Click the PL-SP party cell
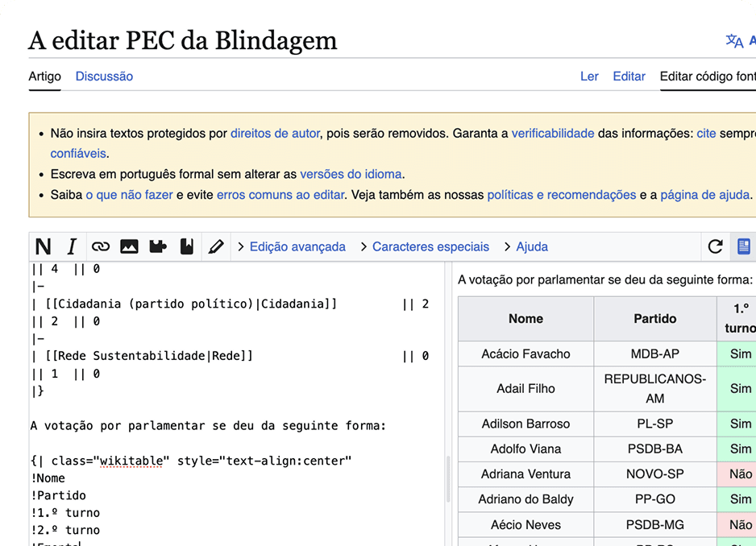Viewport: 756px width, 546px height. pos(654,424)
